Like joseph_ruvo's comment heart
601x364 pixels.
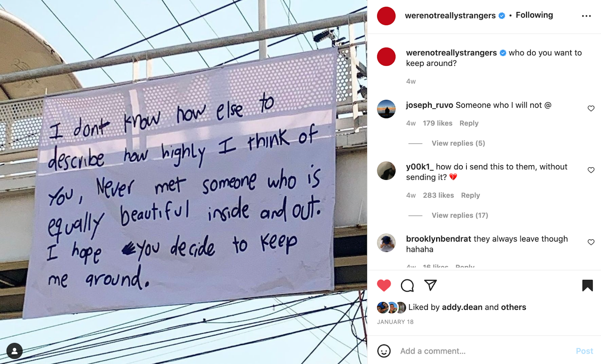click(591, 108)
